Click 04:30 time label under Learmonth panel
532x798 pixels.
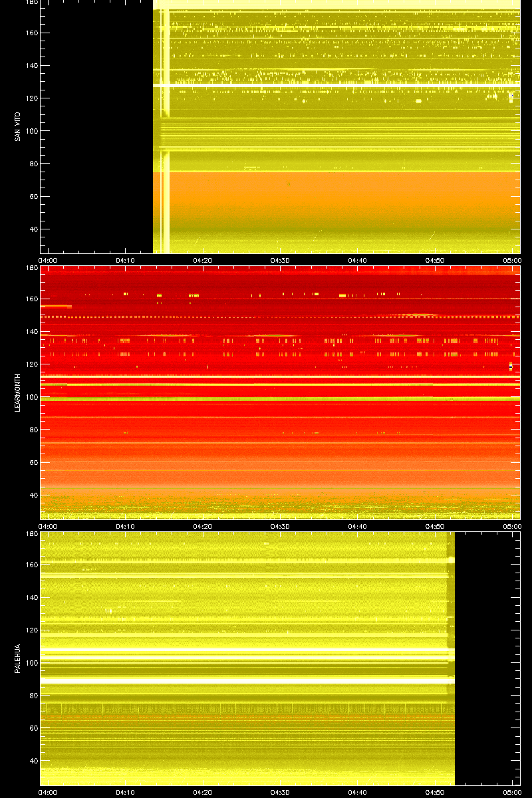pos(280,526)
